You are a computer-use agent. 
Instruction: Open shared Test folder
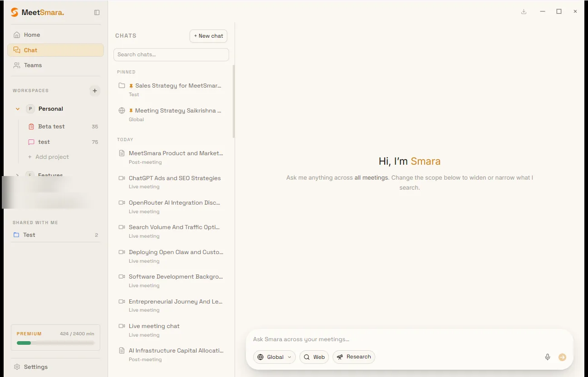pyautogui.click(x=55, y=235)
